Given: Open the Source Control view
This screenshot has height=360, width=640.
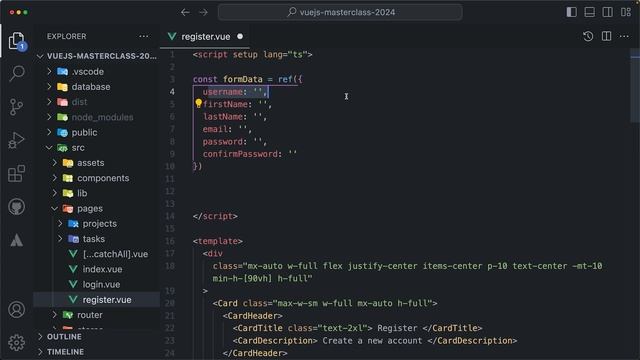Looking at the screenshot, I should [16, 107].
